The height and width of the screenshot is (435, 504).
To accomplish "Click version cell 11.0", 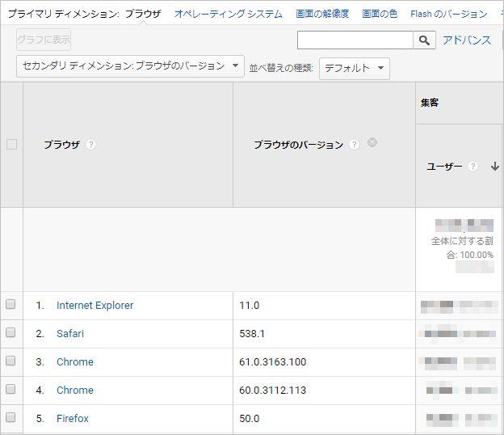I will [x=249, y=306].
